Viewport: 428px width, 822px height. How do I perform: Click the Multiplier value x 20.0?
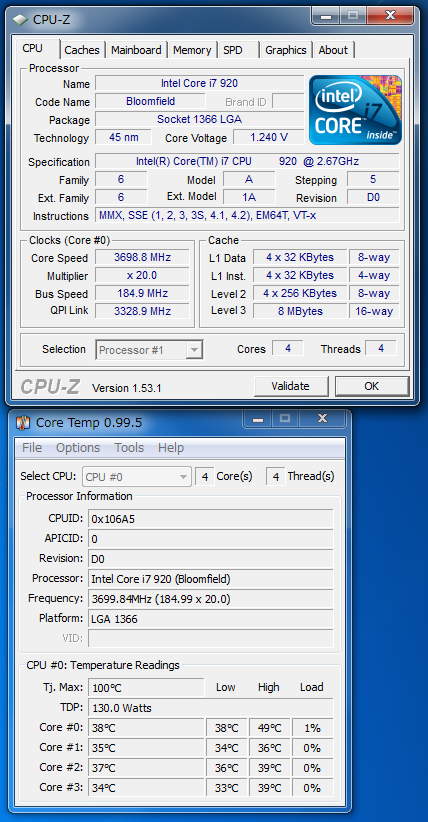[142, 275]
